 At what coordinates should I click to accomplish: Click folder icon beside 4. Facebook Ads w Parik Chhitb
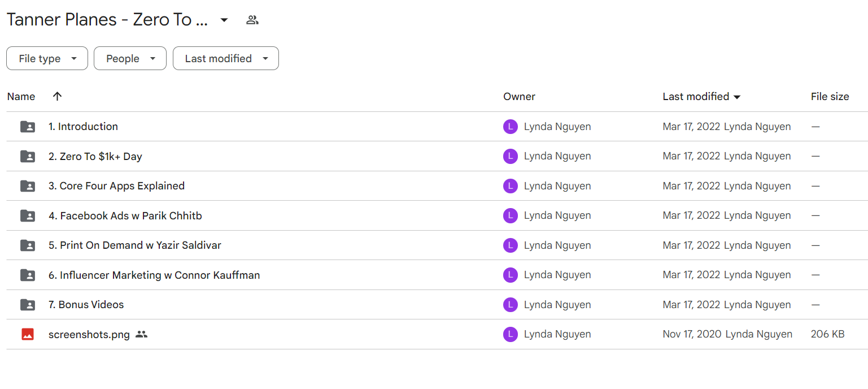28,215
